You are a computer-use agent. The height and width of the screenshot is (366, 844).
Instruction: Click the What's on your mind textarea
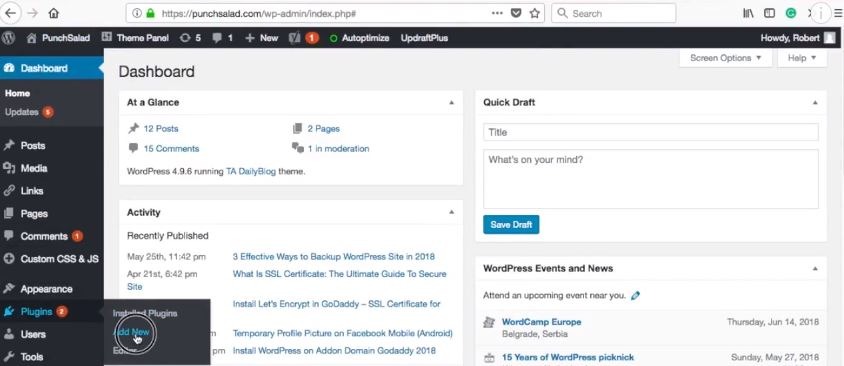651,179
